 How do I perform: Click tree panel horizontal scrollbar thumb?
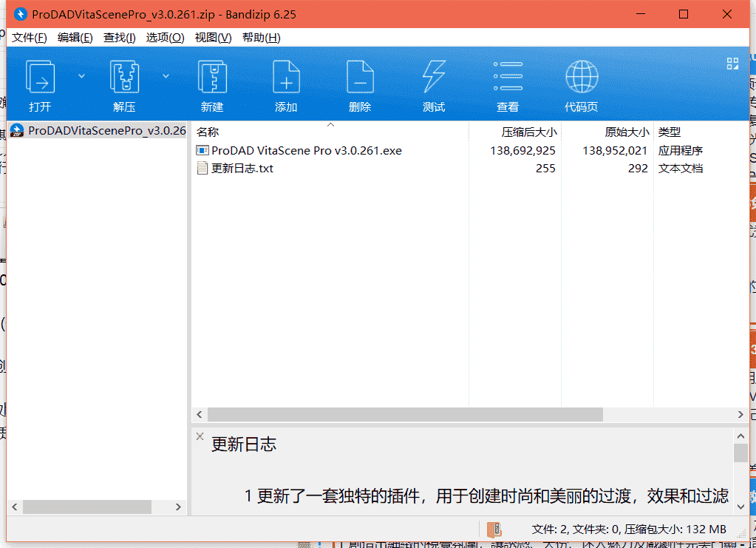pyautogui.click(x=86, y=507)
